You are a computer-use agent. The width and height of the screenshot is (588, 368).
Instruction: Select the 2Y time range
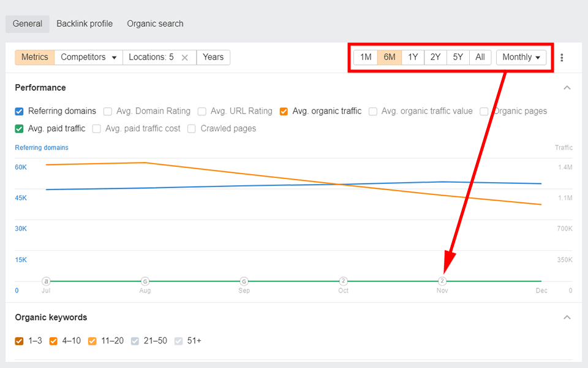[435, 57]
